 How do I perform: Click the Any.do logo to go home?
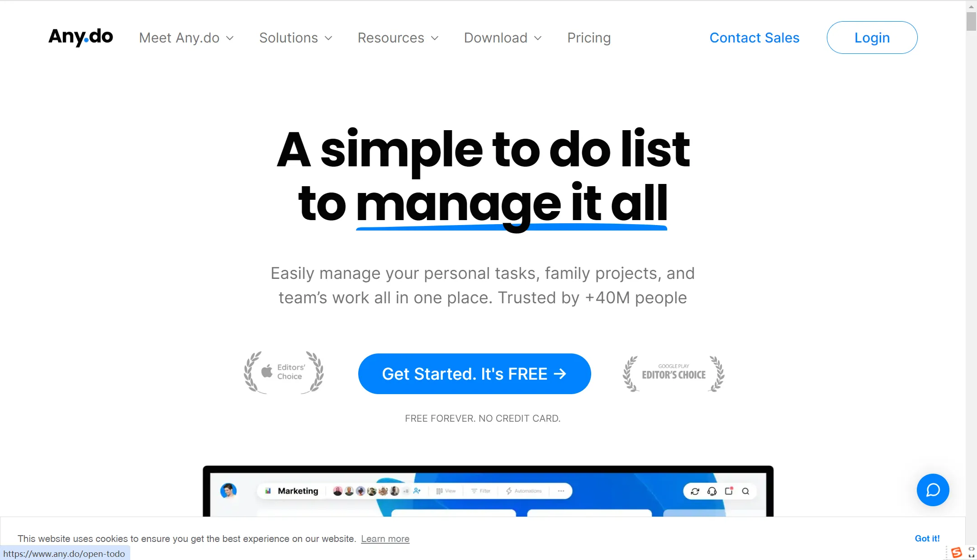click(x=80, y=37)
